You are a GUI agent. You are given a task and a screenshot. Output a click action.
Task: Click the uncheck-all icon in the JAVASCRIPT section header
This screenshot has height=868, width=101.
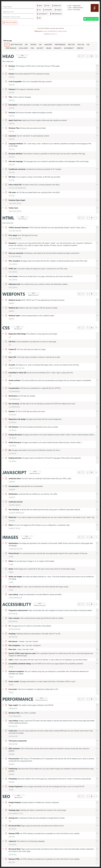pos(83,472)
